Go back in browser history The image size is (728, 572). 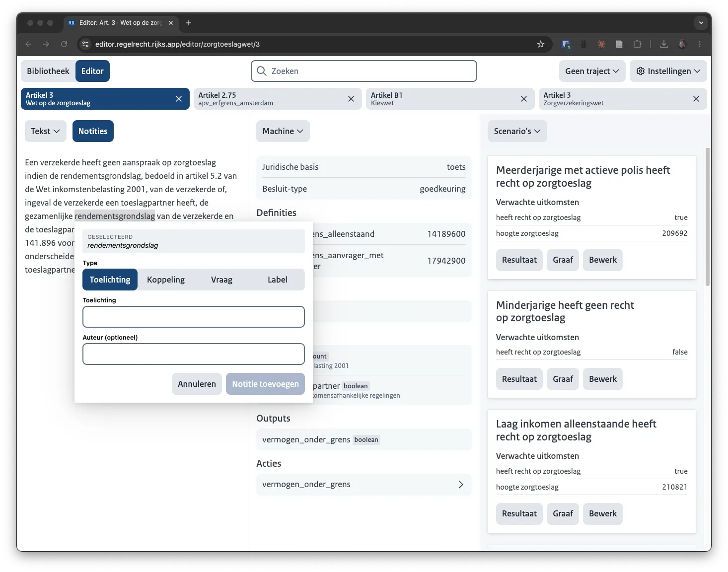(29, 44)
